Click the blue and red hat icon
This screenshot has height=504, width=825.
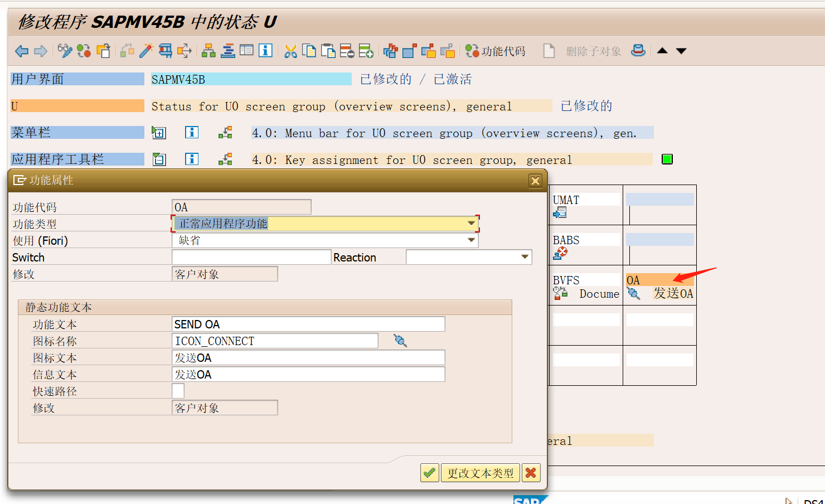[638, 51]
